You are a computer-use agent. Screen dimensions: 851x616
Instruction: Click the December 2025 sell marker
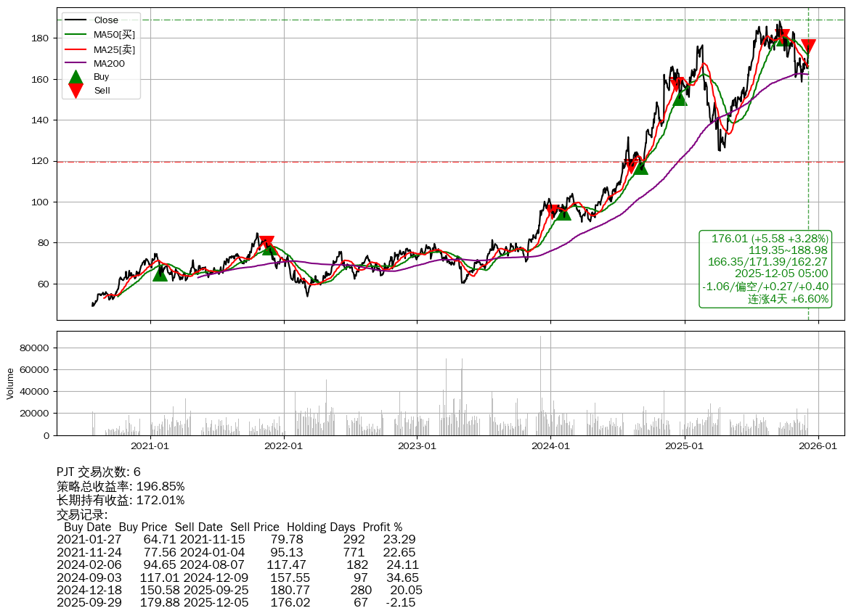click(x=807, y=46)
